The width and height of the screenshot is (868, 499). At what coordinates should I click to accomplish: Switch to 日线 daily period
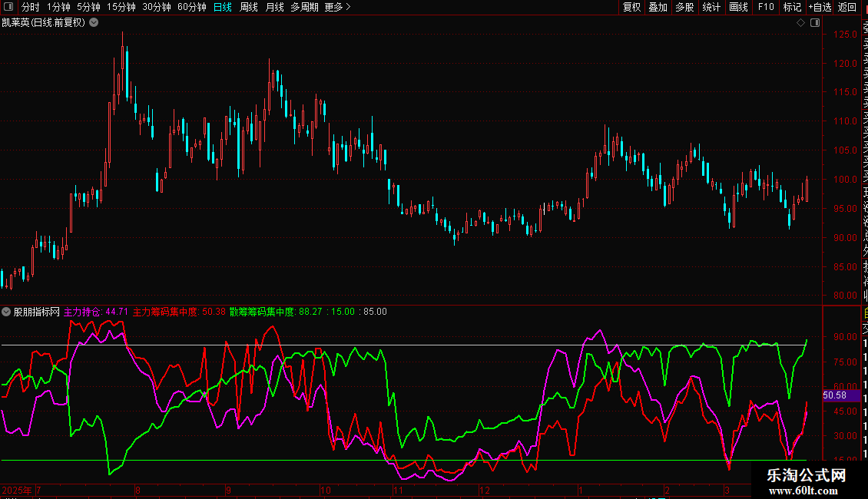point(222,7)
